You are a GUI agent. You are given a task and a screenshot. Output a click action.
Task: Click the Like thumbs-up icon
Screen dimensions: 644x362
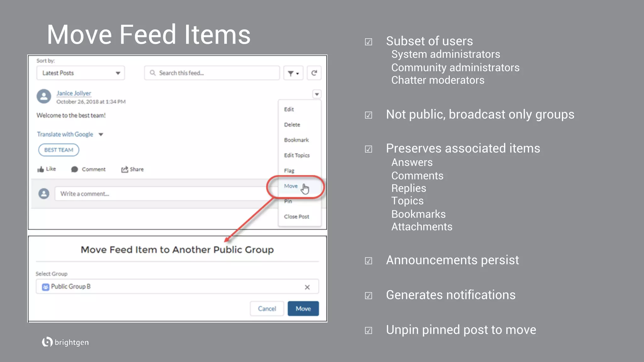(x=41, y=169)
